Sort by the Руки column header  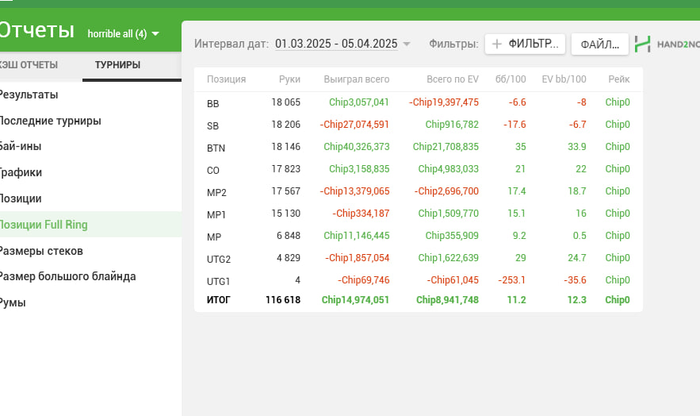tap(290, 79)
